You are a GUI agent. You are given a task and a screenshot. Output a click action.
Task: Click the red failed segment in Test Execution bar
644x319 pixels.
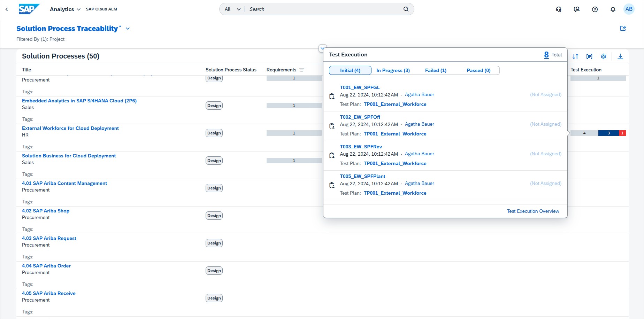click(x=622, y=133)
